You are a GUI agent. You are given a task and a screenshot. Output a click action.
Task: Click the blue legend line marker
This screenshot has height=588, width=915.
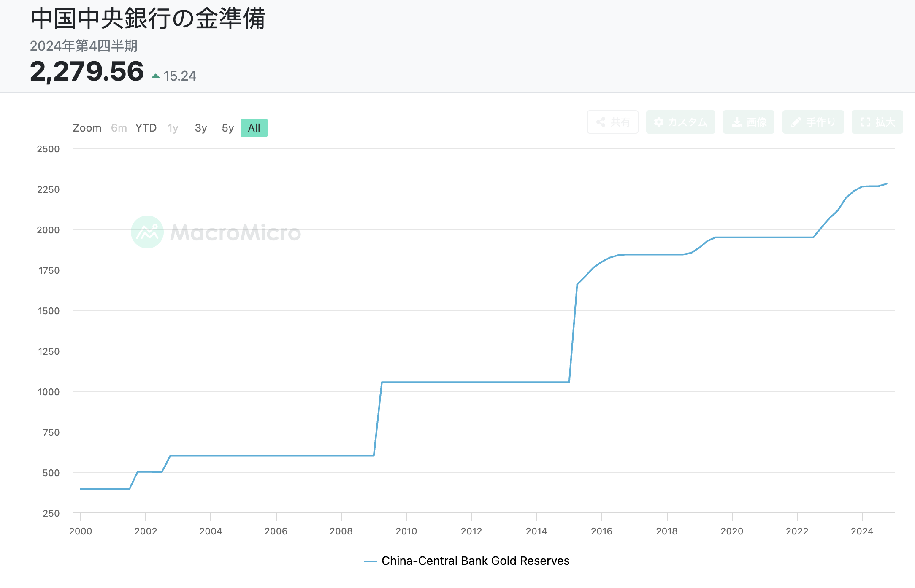pos(370,561)
